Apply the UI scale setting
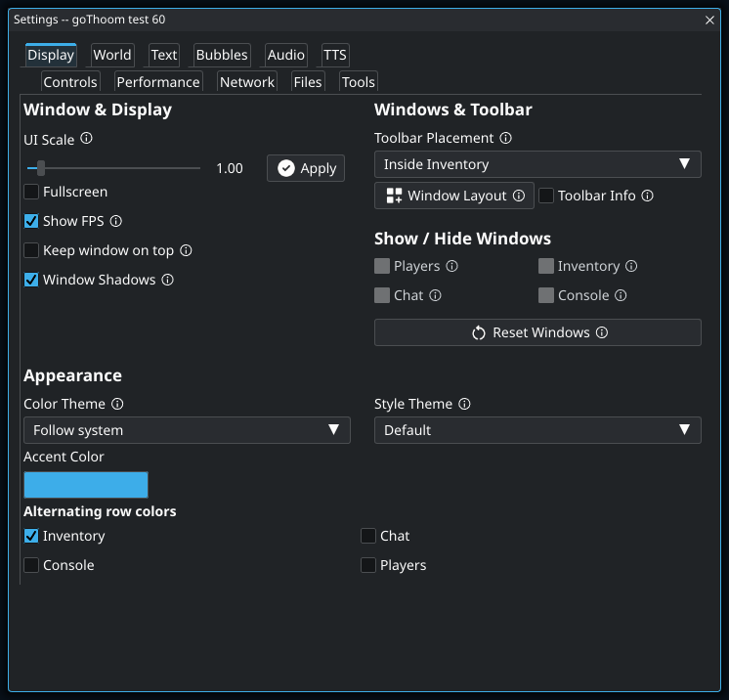This screenshot has height=700, width=729. pos(306,168)
